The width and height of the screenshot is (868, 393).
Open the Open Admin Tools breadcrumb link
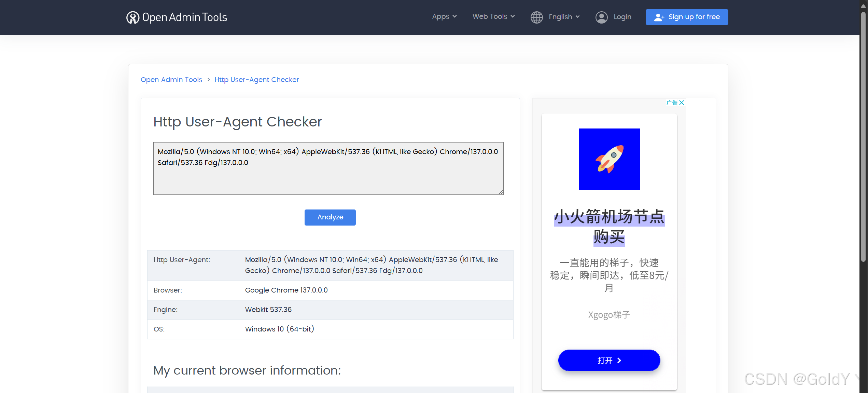(x=171, y=80)
